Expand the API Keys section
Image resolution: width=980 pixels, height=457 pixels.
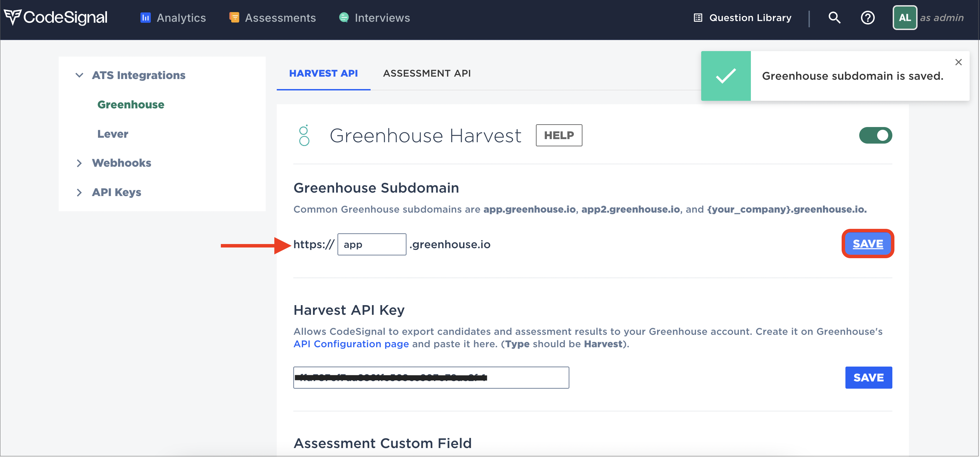click(79, 193)
